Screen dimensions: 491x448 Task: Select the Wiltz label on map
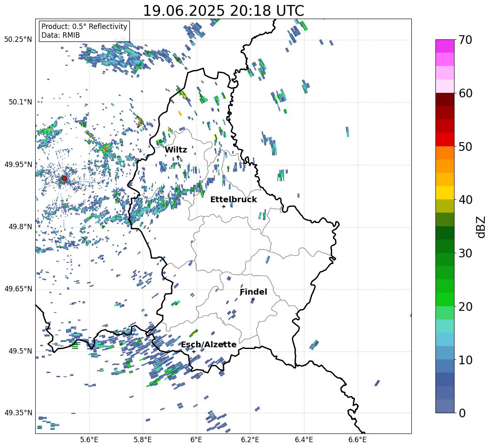click(x=176, y=150)
